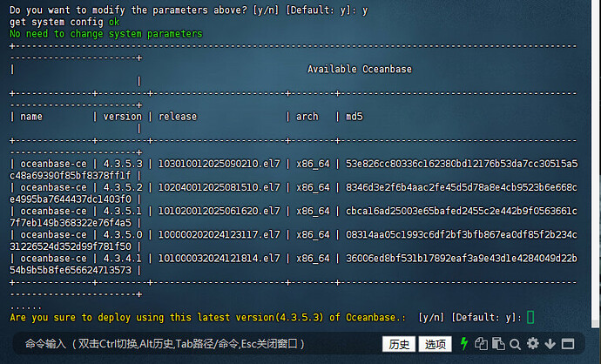The image size is (601, 364).
Task: Click version text 4.3.5.3 in first row
Action: coord(123,164)
